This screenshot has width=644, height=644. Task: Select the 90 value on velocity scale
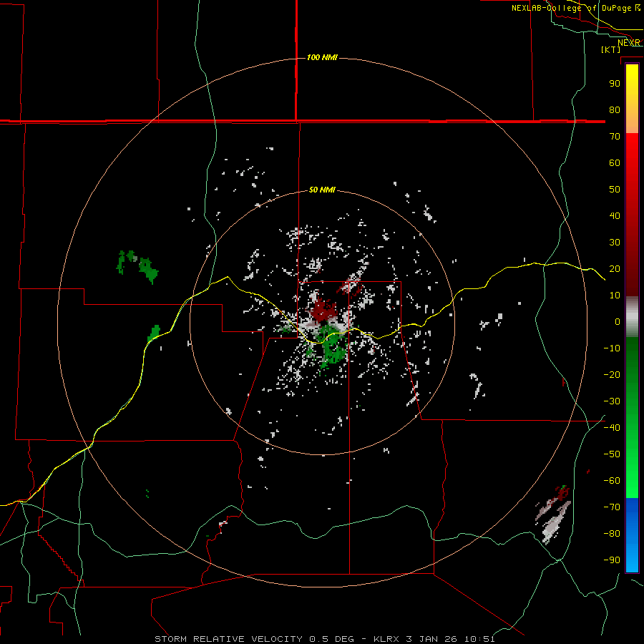click(x=615, y=84)
